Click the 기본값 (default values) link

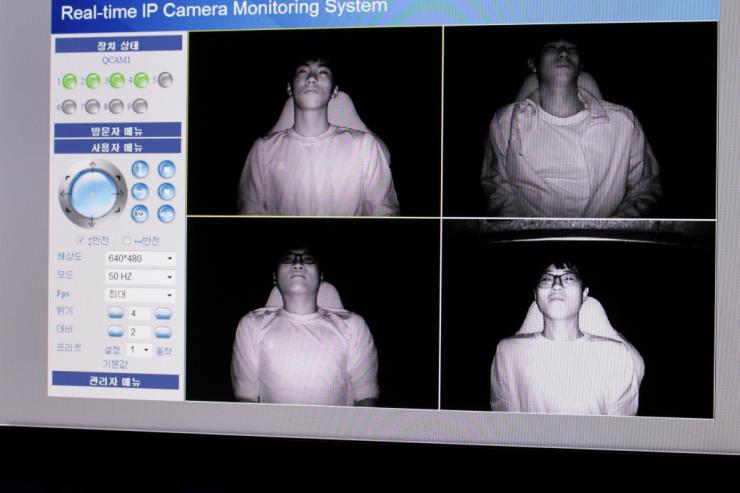coord(115,364)
